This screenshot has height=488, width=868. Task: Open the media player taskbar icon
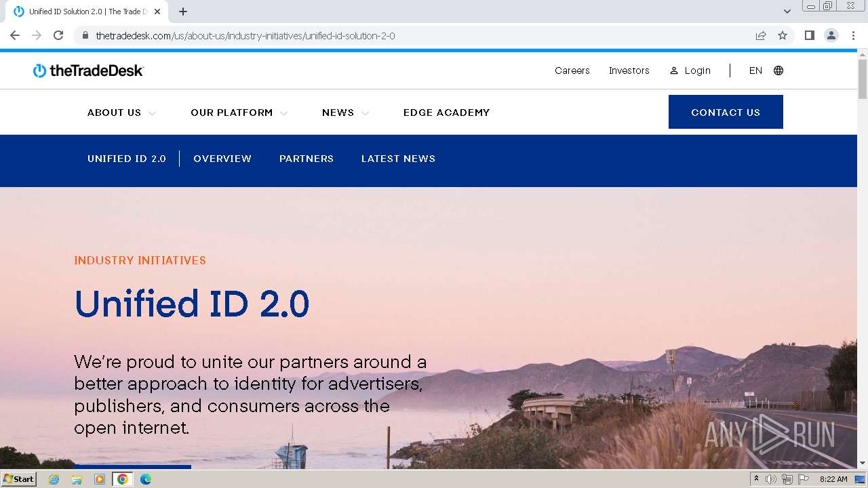click(x=100, y=479)
